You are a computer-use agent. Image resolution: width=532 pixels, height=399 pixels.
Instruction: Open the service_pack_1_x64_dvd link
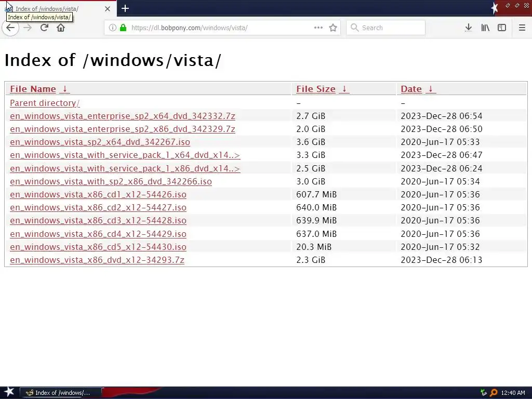[125, 155]
